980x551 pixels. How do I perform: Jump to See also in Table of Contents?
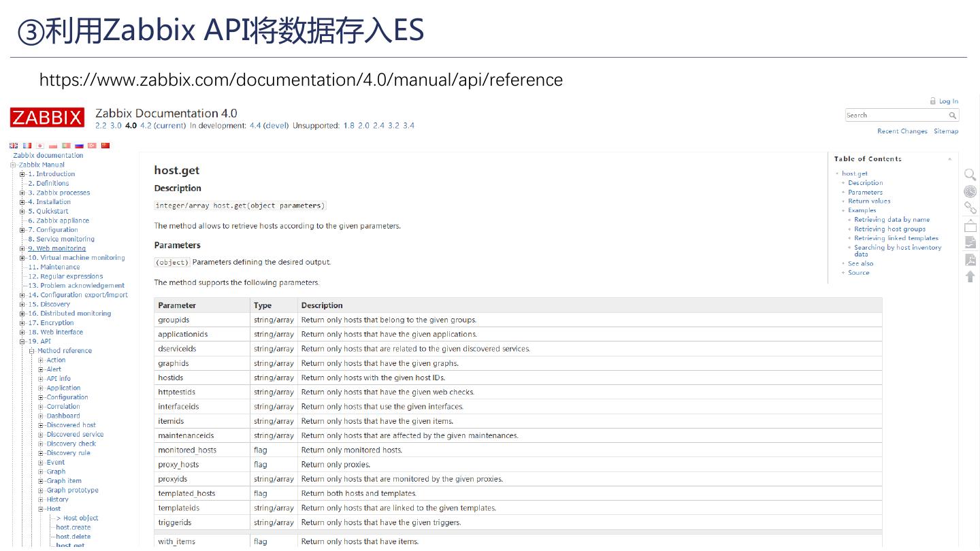[861, 264]
